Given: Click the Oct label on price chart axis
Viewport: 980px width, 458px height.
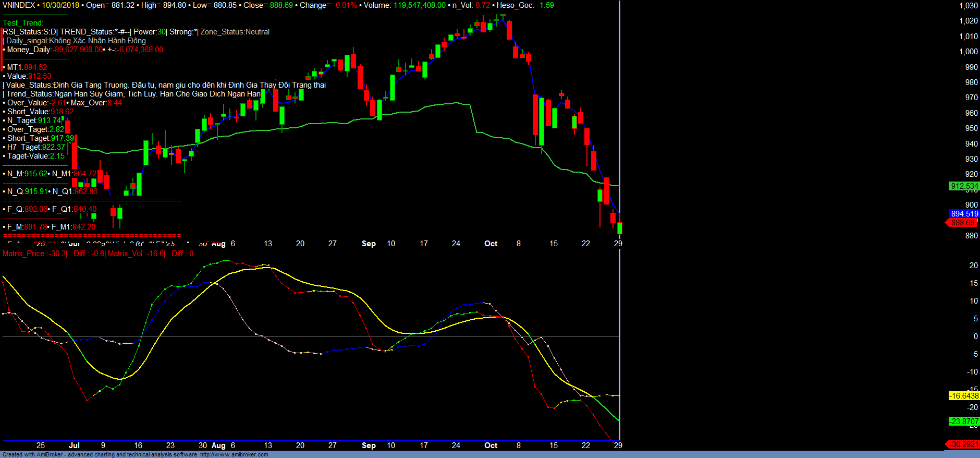Looking at the screenshot, I should pos(491,244).
